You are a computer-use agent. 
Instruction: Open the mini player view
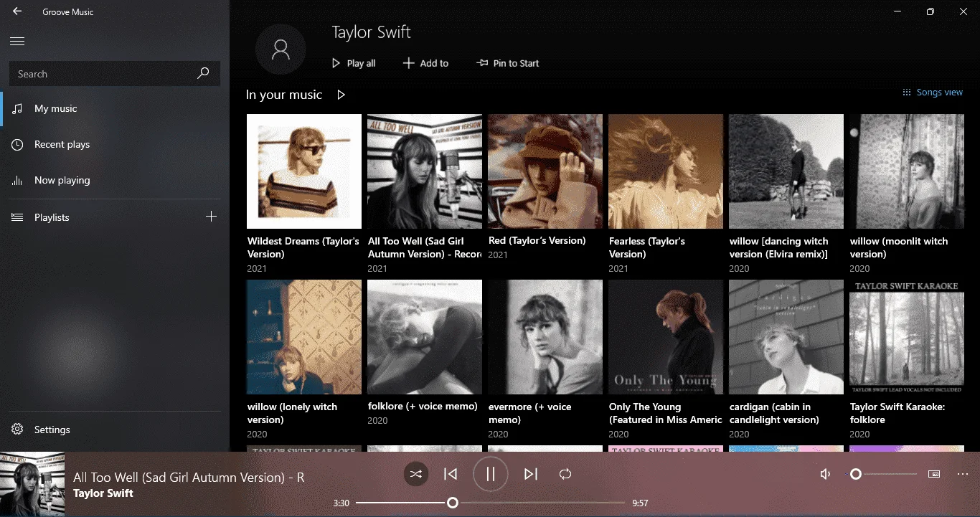coord(933,474)
